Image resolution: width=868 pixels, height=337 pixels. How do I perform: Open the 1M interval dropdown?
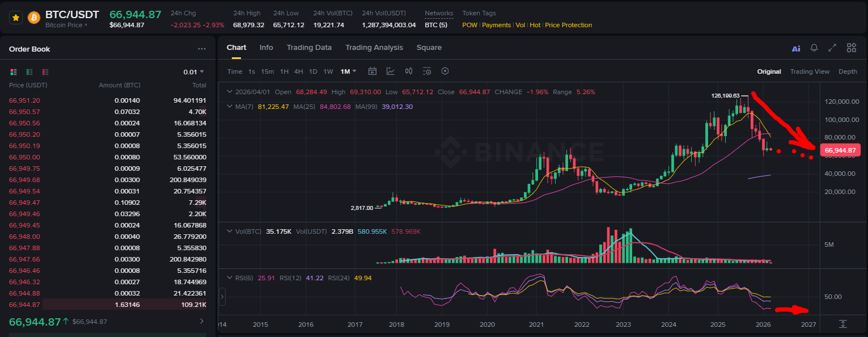(348, 71)
